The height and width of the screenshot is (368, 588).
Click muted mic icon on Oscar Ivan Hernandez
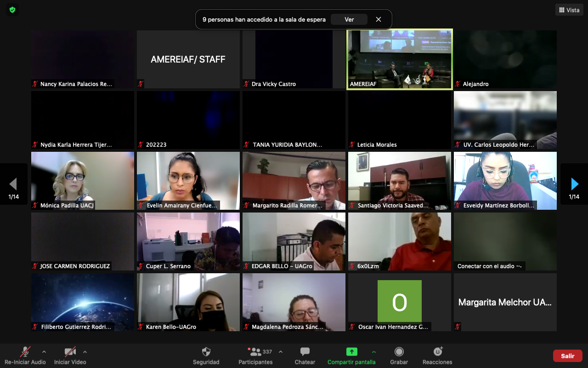coord(352,327)
